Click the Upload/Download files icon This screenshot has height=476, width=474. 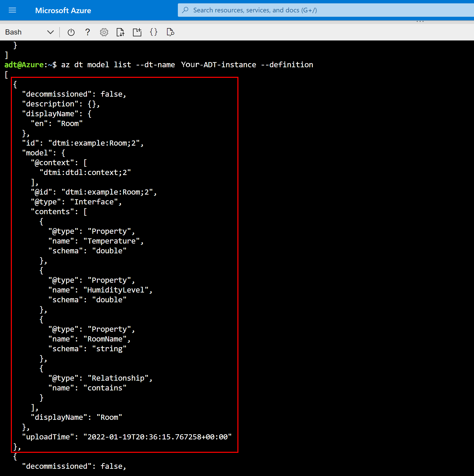click(x=120, y=32)
